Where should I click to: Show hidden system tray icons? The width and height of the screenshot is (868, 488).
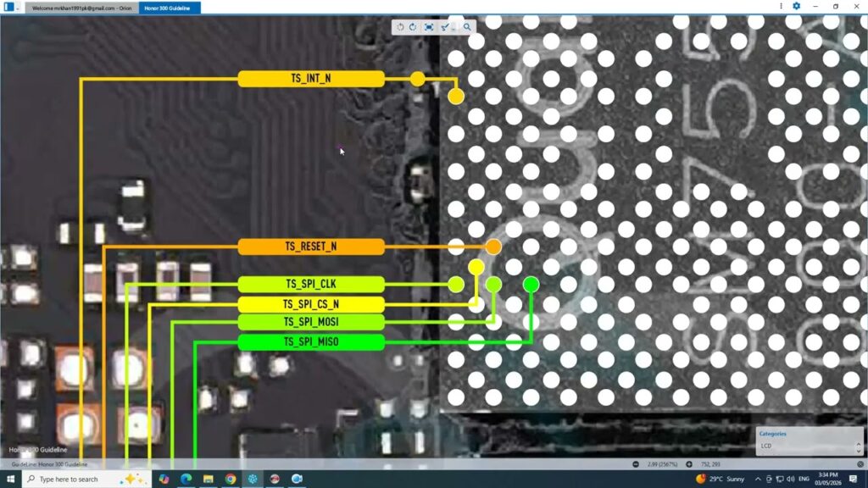click(x=757, y=480)
